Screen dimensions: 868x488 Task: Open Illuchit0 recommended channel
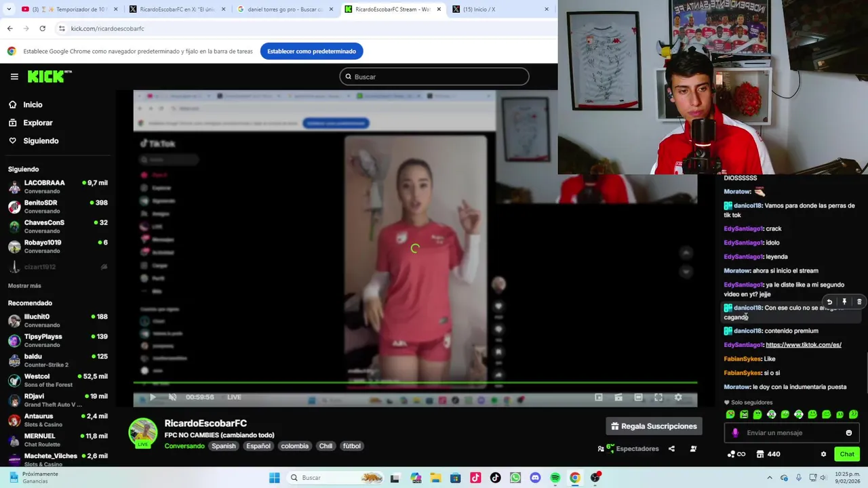coord(58,321)
